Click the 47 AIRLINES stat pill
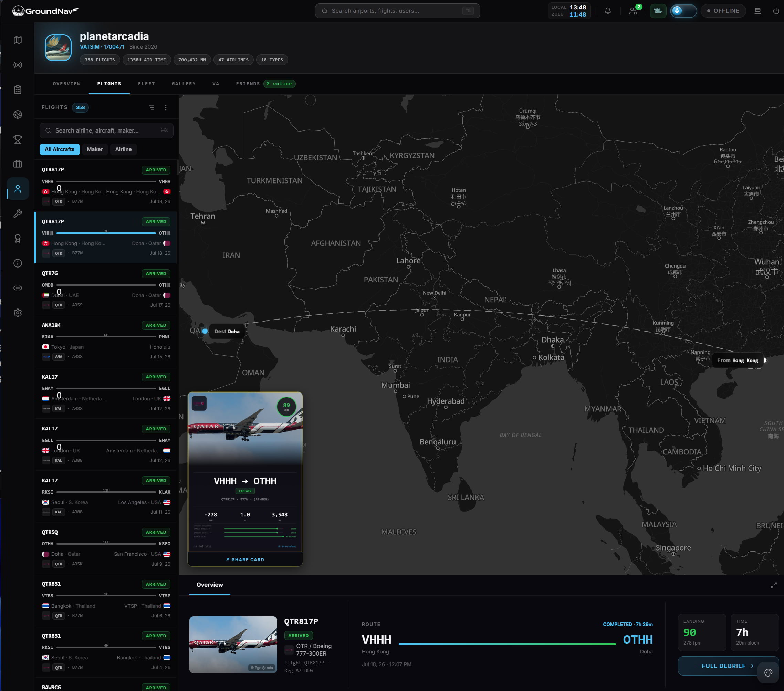Image resolution: width=784 pixels, height=691 pixels. coord(233,60)
